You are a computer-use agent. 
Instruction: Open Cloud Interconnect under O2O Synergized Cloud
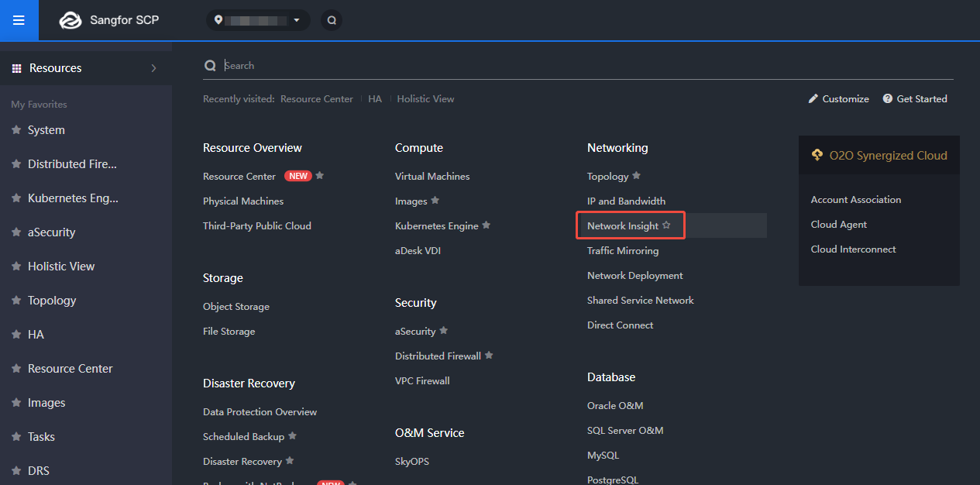coord(853,249)
